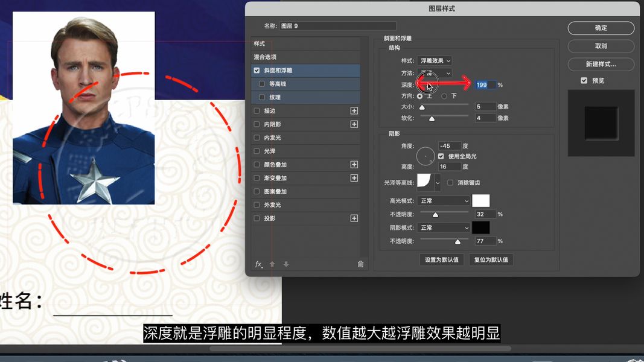Click the style preview thumbnail
Viewport: 644px width, 362px height.
pos(601,123)
